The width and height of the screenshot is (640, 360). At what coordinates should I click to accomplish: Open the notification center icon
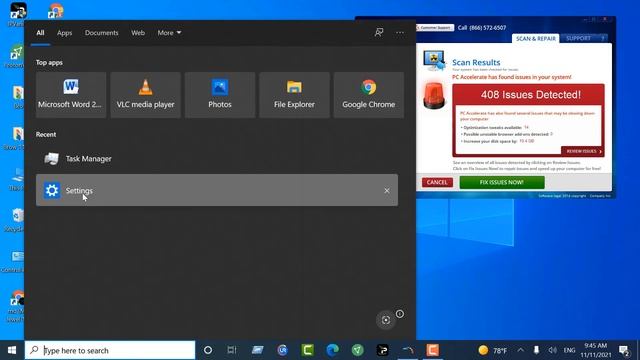pyautogui.click(x=624, y=350)
